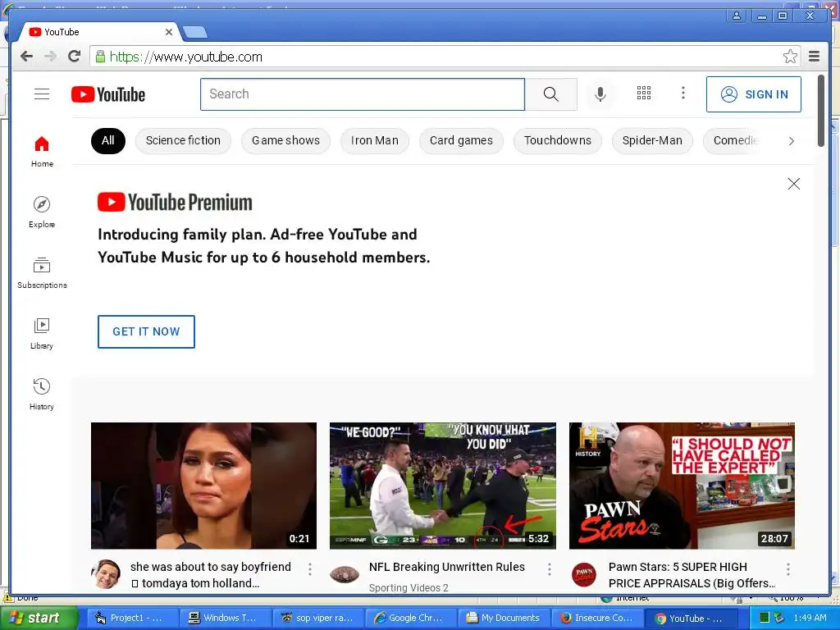Switch to sop viper ra... taskbar item

[x=317, y=618]
